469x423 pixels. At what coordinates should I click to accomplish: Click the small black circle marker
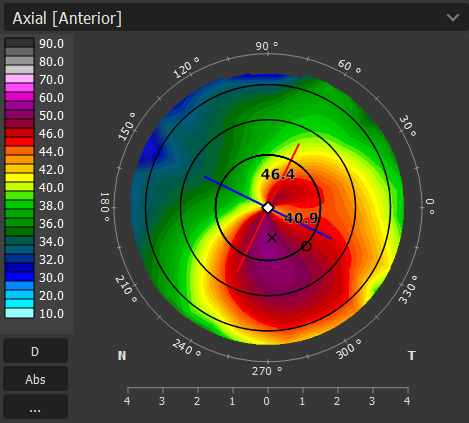pos(306,246)
